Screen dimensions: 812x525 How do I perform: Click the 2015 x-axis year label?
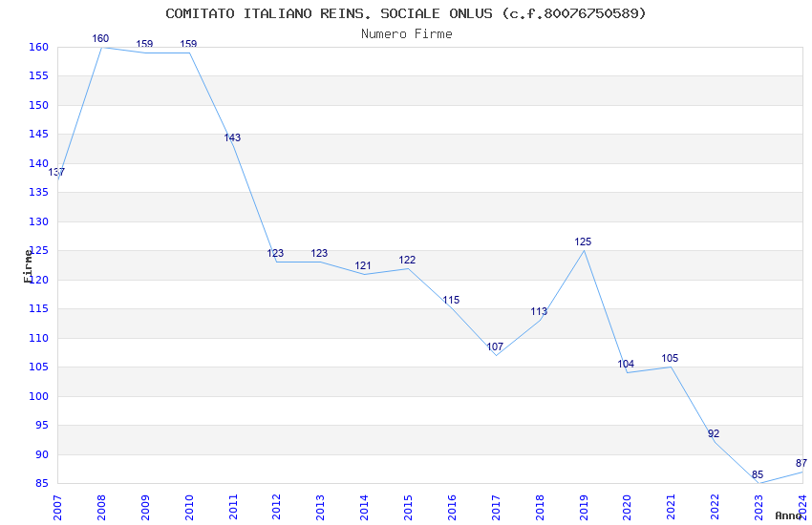[408, 508]
